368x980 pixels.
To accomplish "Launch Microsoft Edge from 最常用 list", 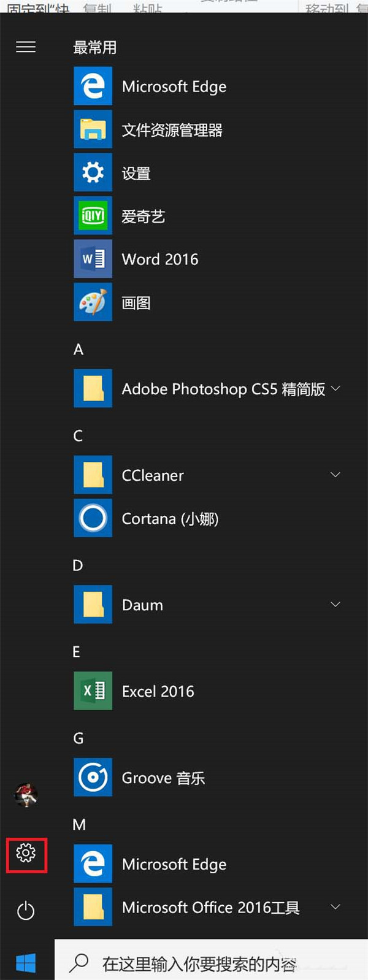I will (174, 86).
